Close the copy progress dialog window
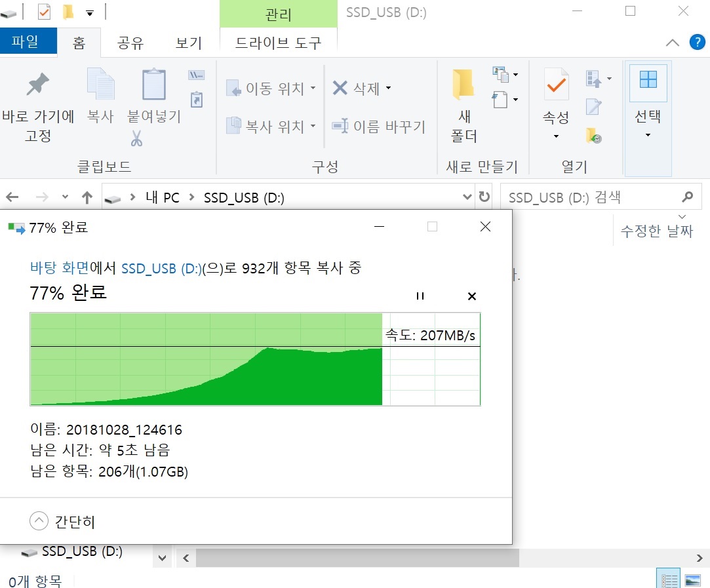The height and width of the screenshot is (588, 710). pos(485,226)
